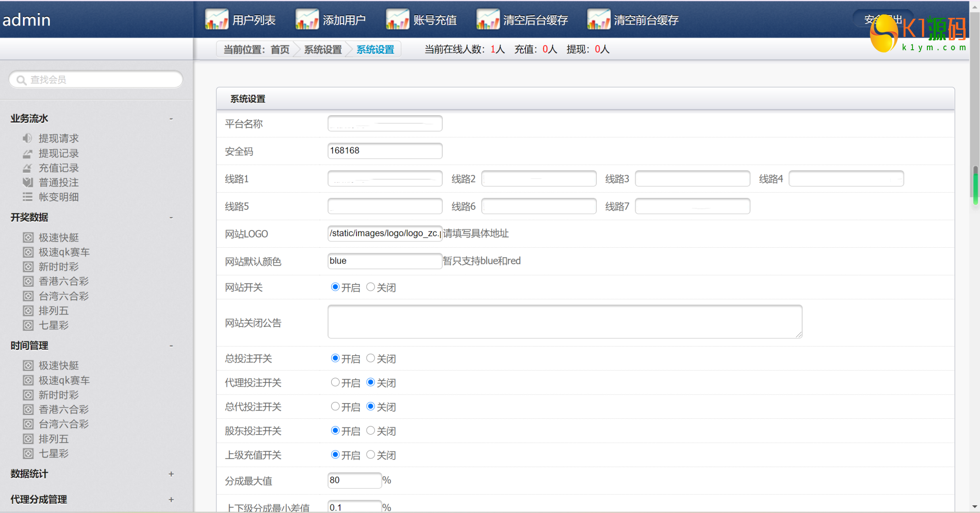Click the 系统设置 breadcrumb link in the middle

pos(323,49)
